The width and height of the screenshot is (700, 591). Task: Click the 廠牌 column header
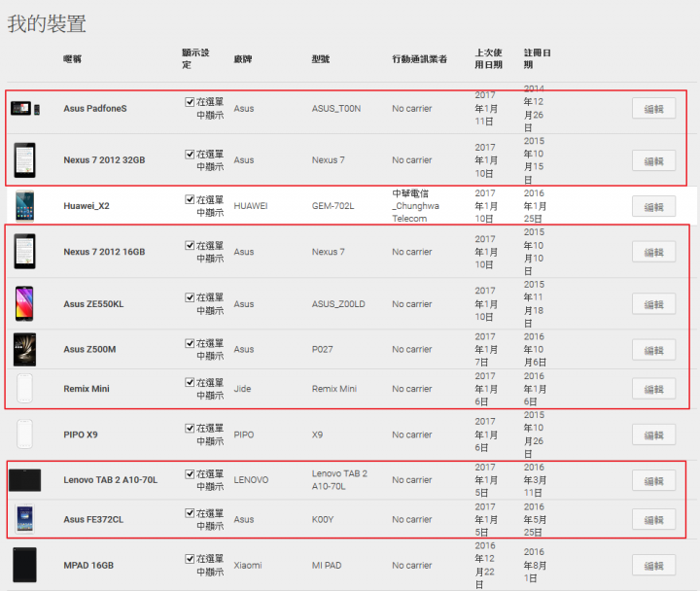(242, 59)
